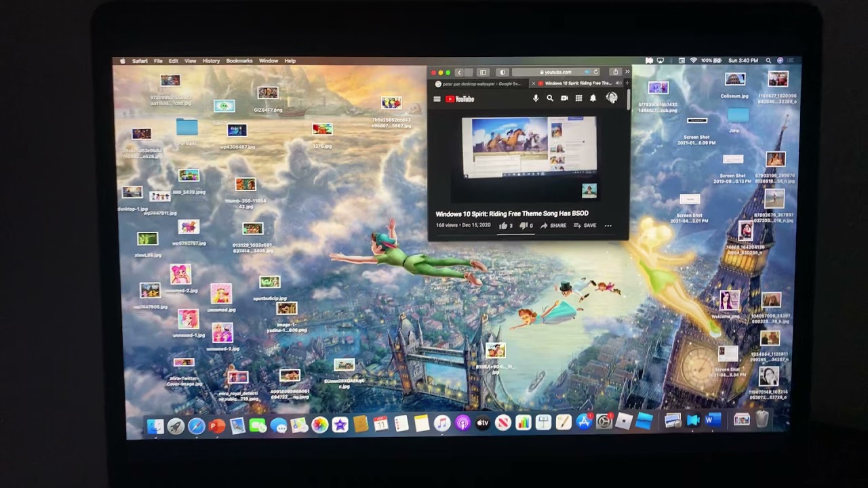868x488 pixels.
Task: Open battery 100% status menu
Action: [x=712, y=60]
